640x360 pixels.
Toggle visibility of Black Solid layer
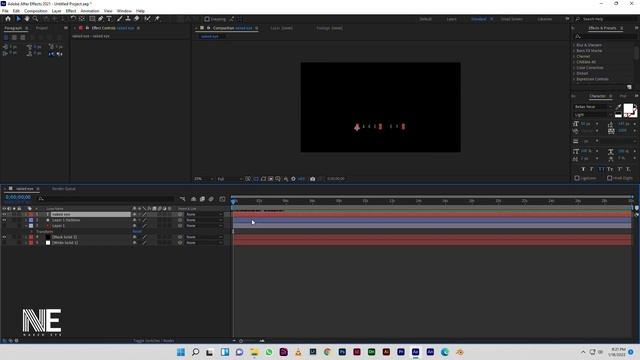tap(4, 237)
